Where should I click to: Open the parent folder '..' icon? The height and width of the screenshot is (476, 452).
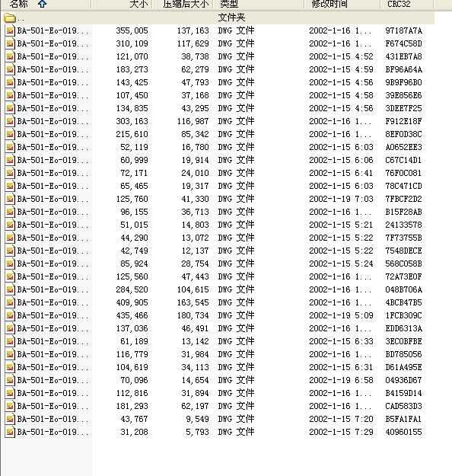coord(10,18)
